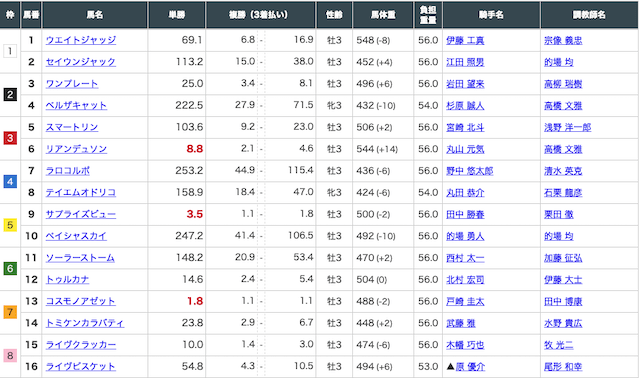The image size is (640, 378).
Task: Click win odds value 253.2
Action: pyautogui.click(x=189, y=171)
